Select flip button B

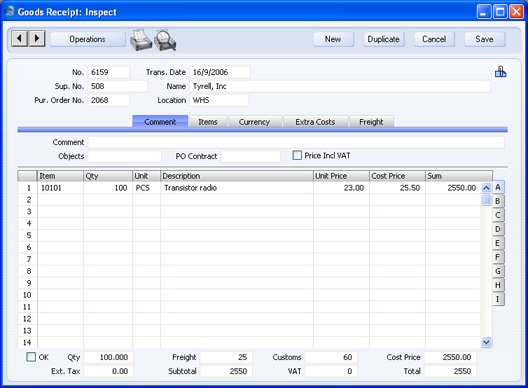pos(498,201)
